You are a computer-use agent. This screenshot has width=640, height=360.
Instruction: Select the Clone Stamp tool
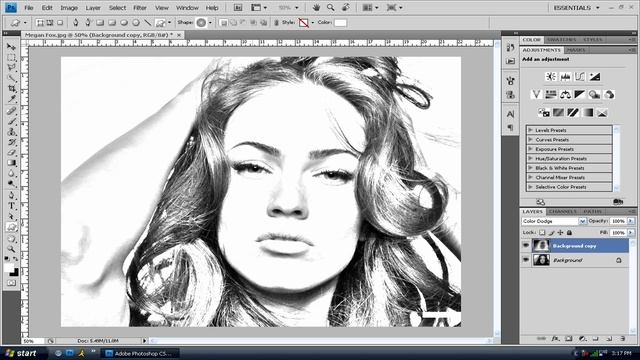click(11, 132)
